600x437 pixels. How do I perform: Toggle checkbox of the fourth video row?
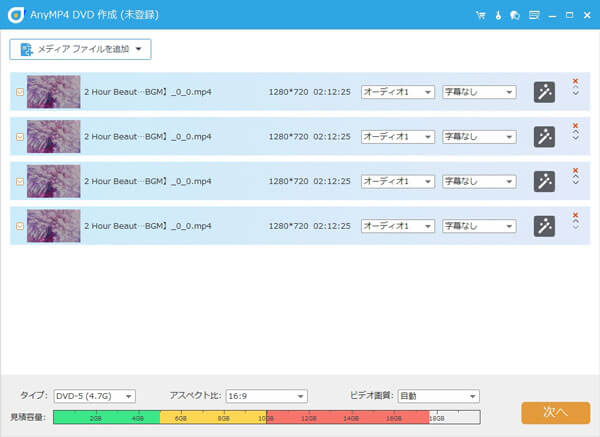point(20,227)
